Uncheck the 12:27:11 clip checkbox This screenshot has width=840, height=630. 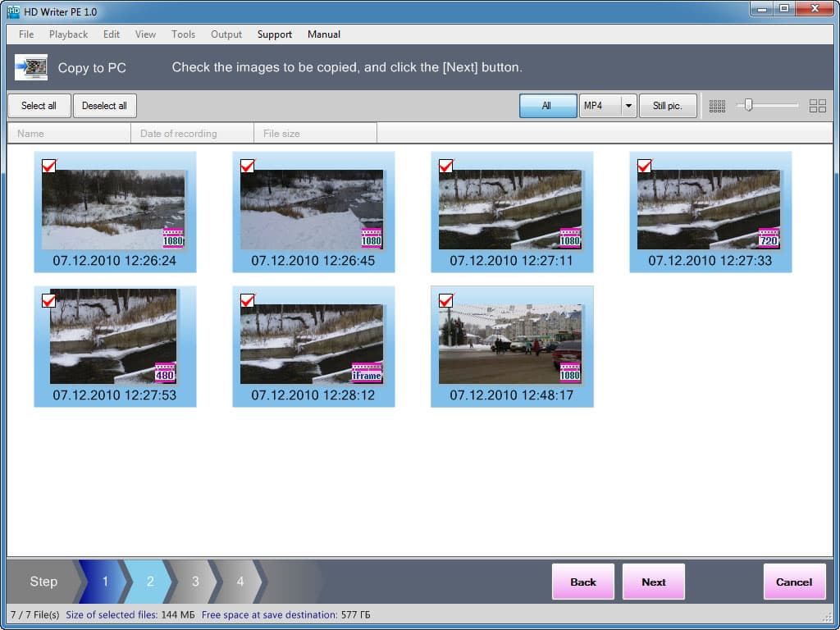point(445,166)
